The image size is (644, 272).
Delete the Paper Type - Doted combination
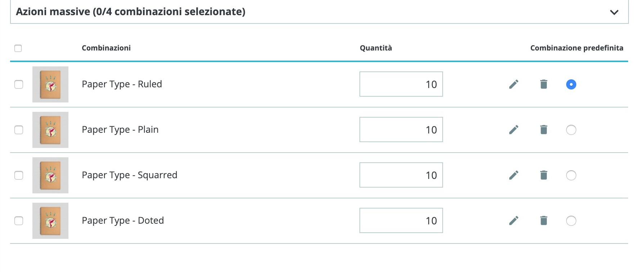pyautogui.click(x=544, y=220)
